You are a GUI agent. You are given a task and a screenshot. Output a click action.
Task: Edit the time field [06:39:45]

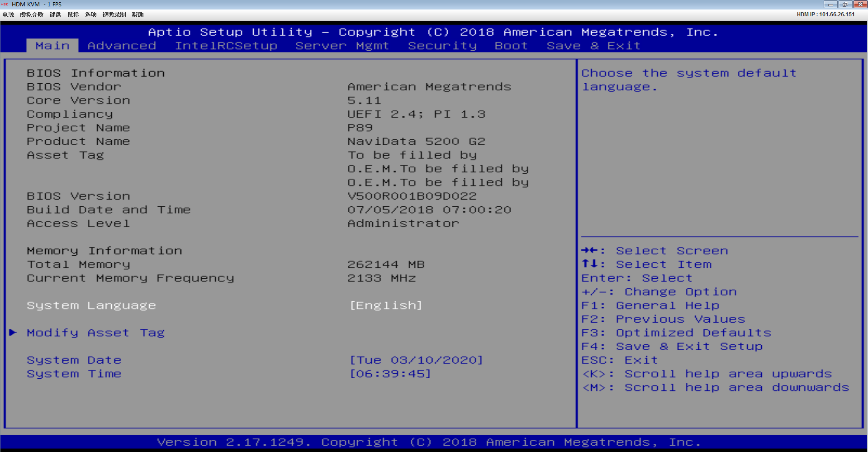coord(390,374)
